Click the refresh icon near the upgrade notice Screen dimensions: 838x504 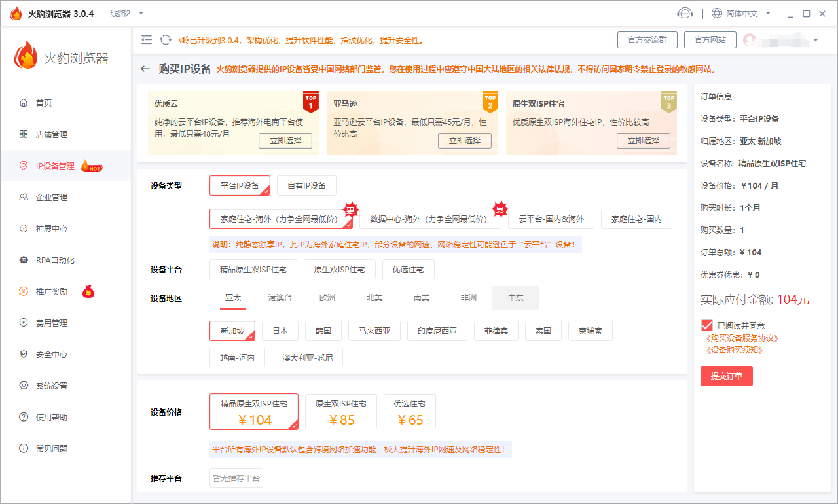tap(164, 39)
